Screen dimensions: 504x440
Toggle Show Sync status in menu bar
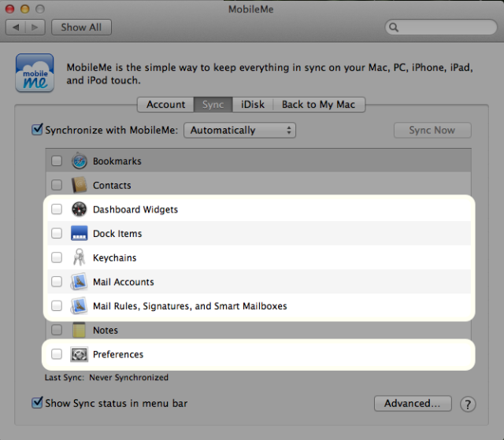37,403
